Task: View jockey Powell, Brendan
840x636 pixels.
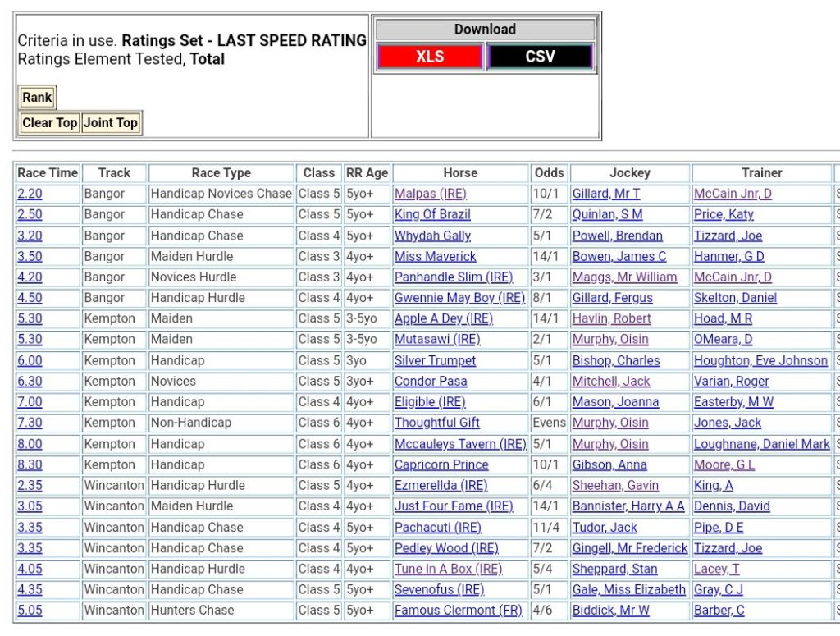Action: click(617, 236)
